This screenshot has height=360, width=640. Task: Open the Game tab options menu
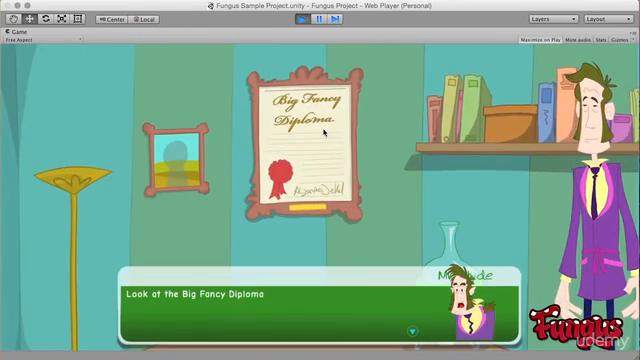point(632,33)
